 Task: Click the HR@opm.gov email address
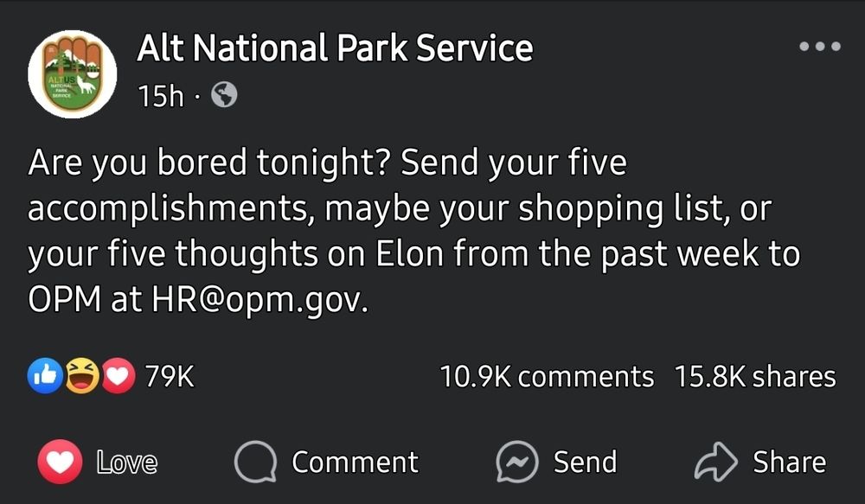(259, 301)
